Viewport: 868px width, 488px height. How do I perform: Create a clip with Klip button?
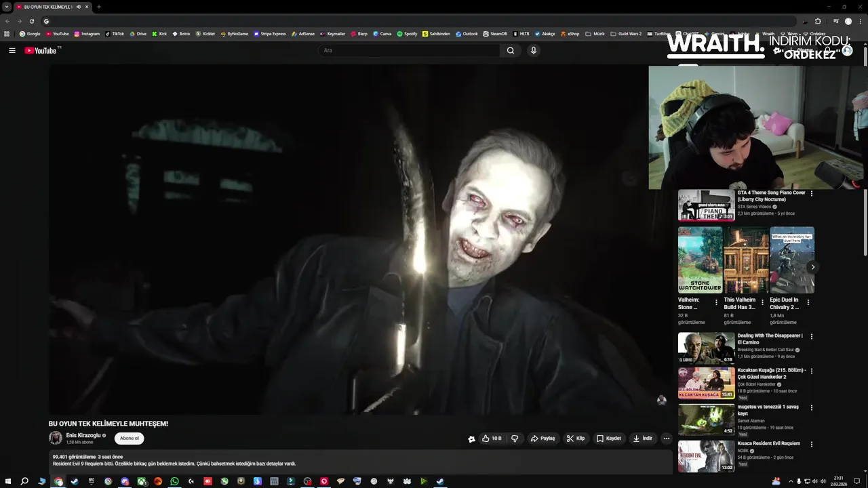(x=576, y=439)
